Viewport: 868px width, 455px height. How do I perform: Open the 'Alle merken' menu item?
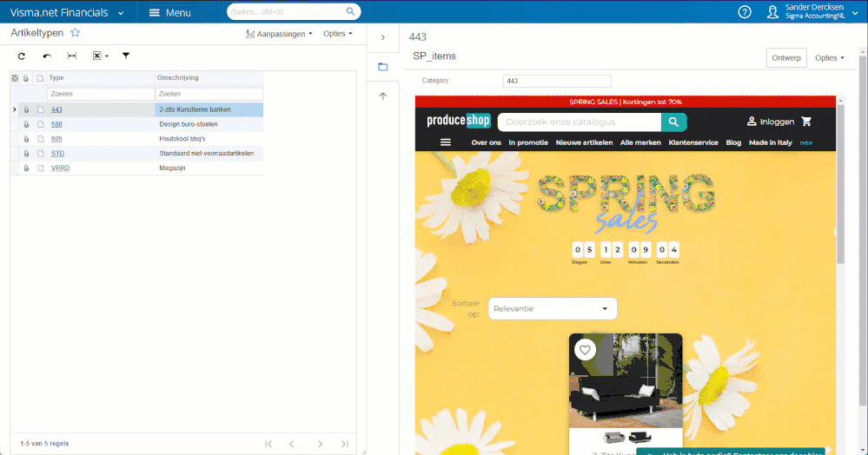pyautogui.click(x=640, y=142)
